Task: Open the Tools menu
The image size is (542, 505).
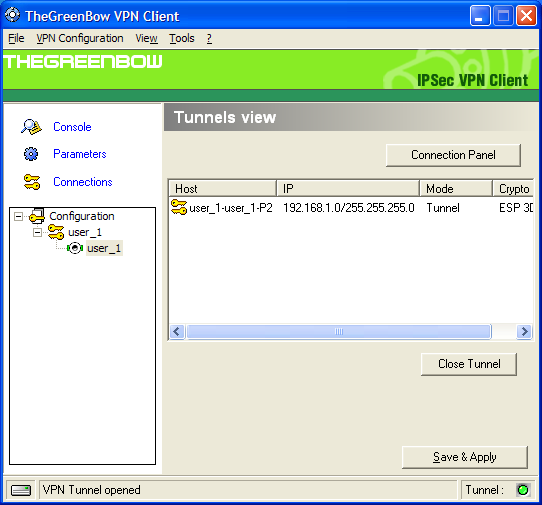Action: point(182,38)
